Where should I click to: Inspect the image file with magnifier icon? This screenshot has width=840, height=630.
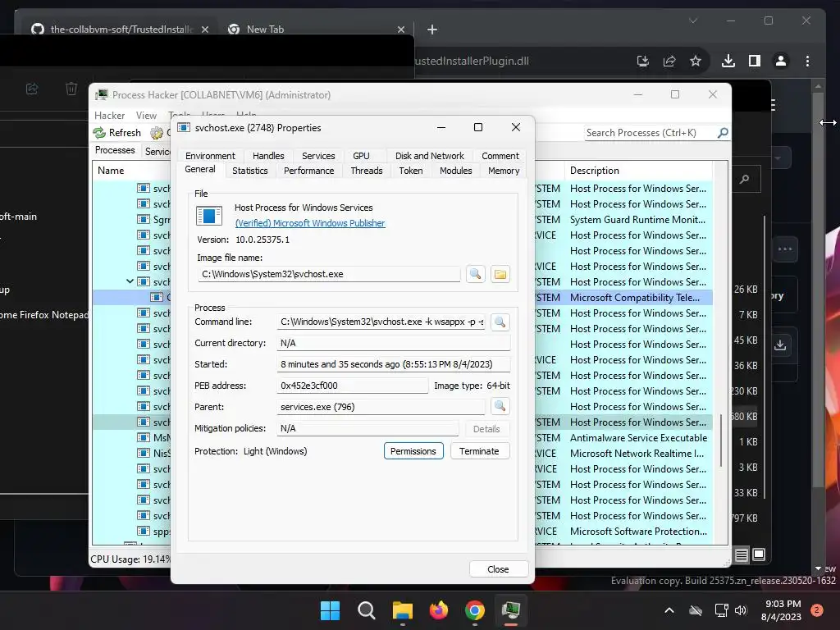475,274
